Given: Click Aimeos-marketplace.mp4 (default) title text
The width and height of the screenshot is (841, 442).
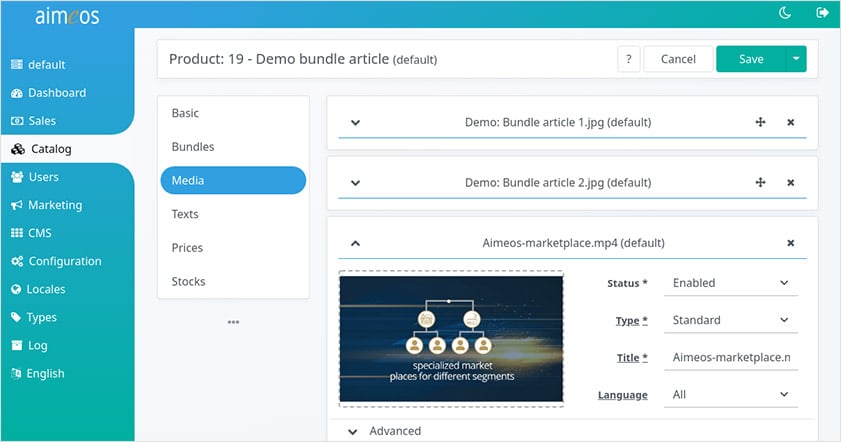Looking at the screenshot, I should point(573,243).
